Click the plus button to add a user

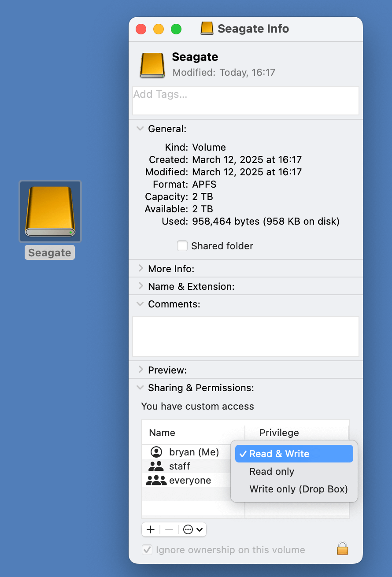click(x=151, y=529)
